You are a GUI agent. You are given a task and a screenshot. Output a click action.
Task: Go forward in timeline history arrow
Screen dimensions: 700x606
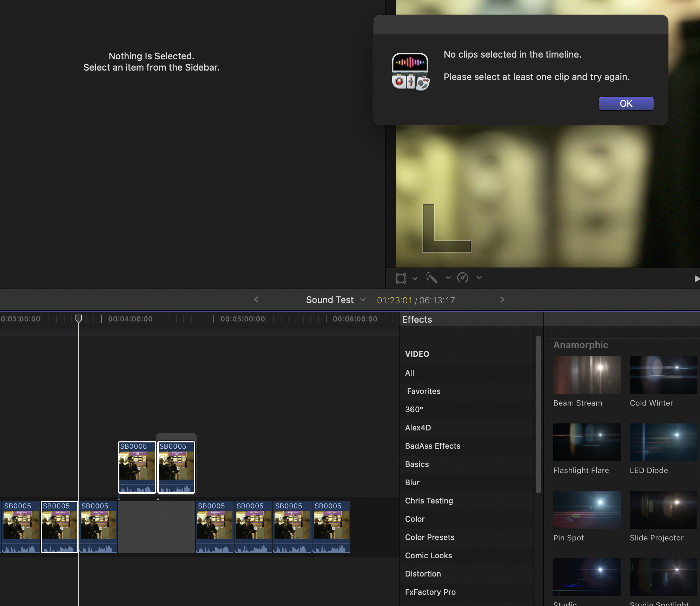click(x=502, y=299)
